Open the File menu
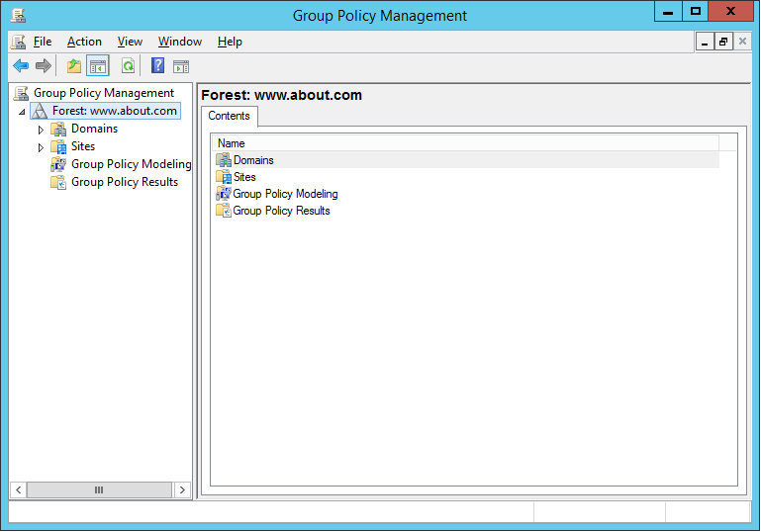This screenshot has width=761, height=532. (43, 42)
